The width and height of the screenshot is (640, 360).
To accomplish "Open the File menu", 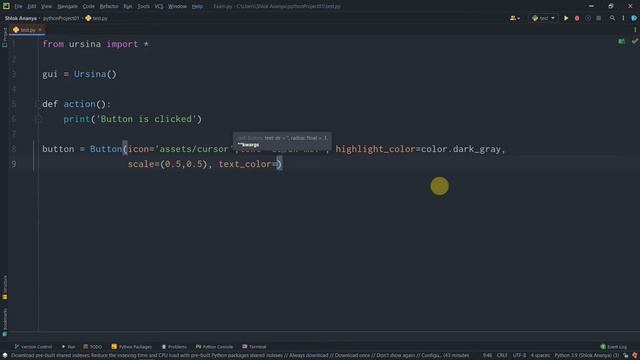I will tap(18, 7).
